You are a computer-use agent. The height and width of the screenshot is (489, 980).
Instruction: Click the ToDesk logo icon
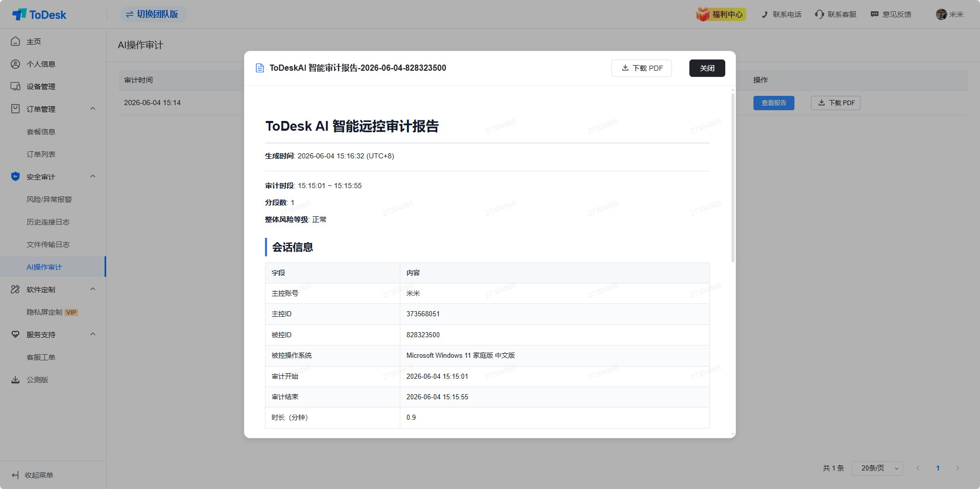(19, 14)
